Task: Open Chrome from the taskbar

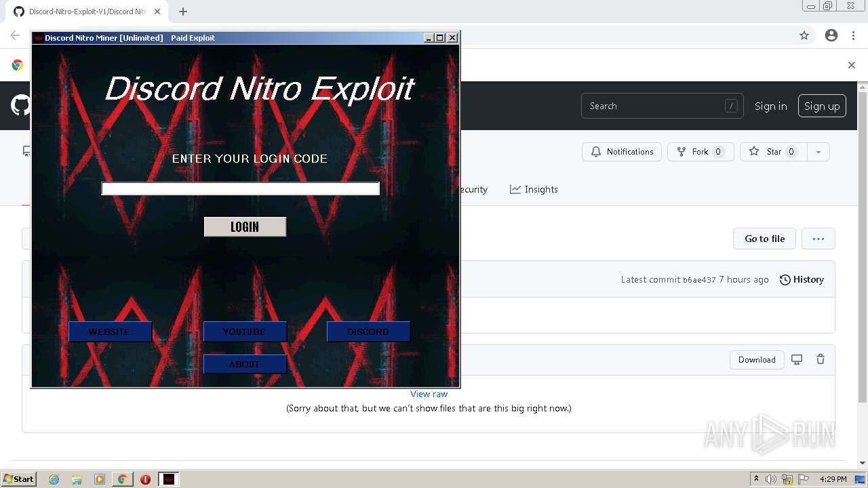Action: [x=123, y=479]
